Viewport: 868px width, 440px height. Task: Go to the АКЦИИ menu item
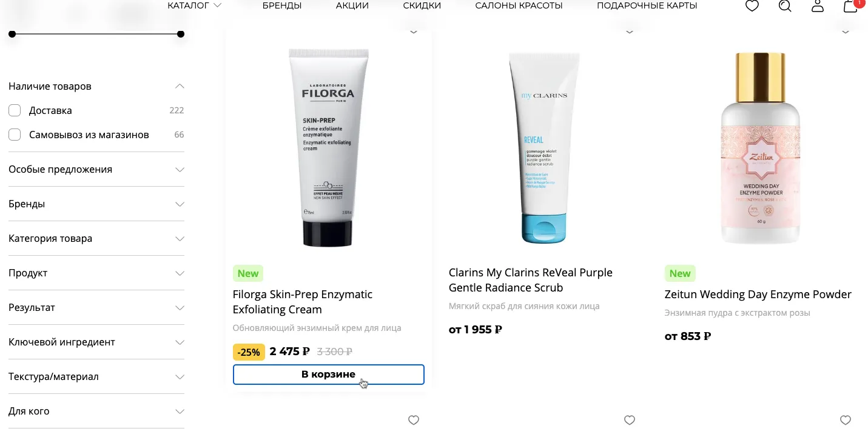pos(352,5)
